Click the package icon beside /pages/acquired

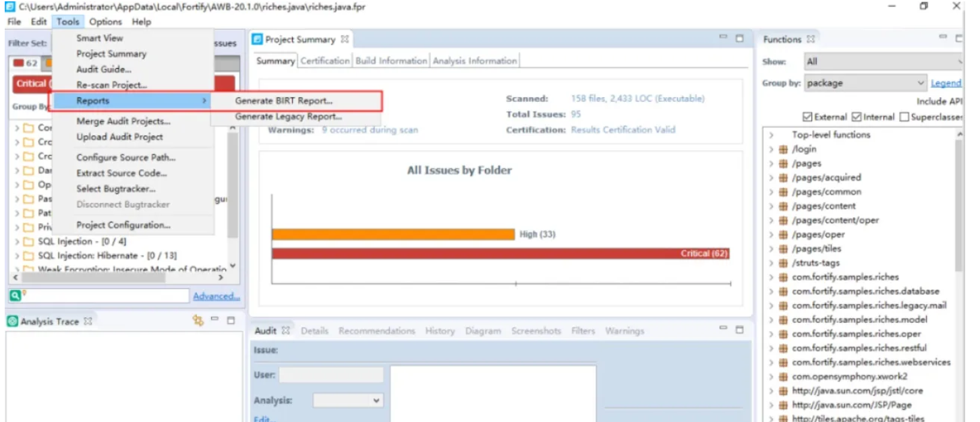click(x=783, y=178)
